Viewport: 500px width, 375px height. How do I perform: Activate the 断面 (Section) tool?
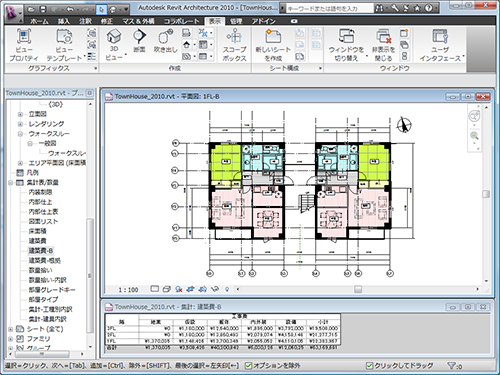pyautogui.click(x=139, y=36)
